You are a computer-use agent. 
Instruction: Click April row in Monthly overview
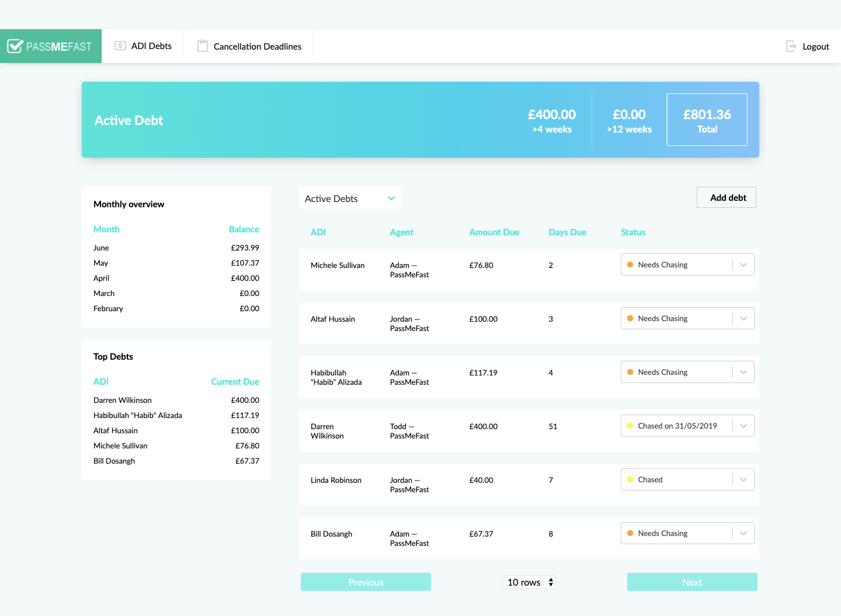176,278
